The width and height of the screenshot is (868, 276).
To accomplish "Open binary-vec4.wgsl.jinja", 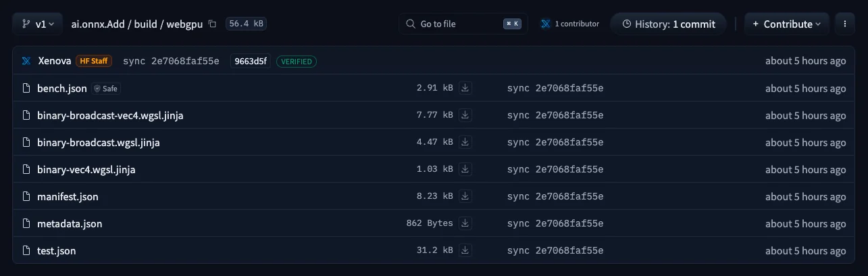I will pos(86,170).
